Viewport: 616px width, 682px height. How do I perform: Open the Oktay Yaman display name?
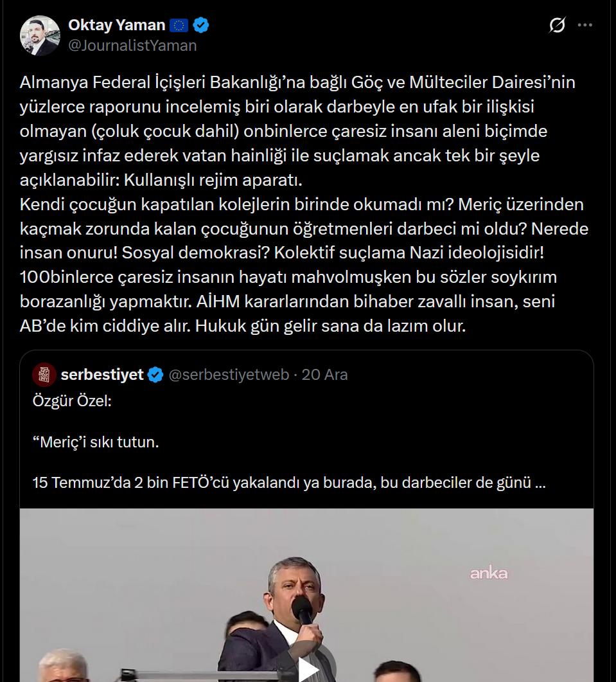(x=116, y=25)
